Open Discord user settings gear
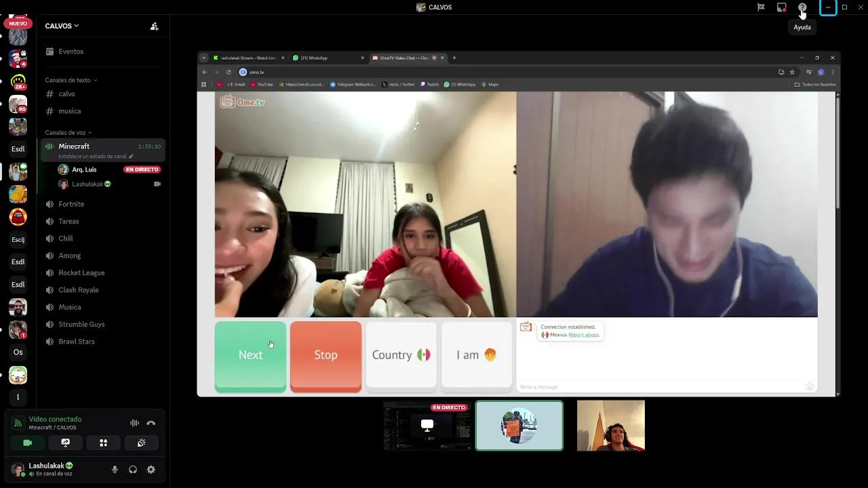Image resolution: width=868 pixels, height=488 pixels. (x=151, y=470)
